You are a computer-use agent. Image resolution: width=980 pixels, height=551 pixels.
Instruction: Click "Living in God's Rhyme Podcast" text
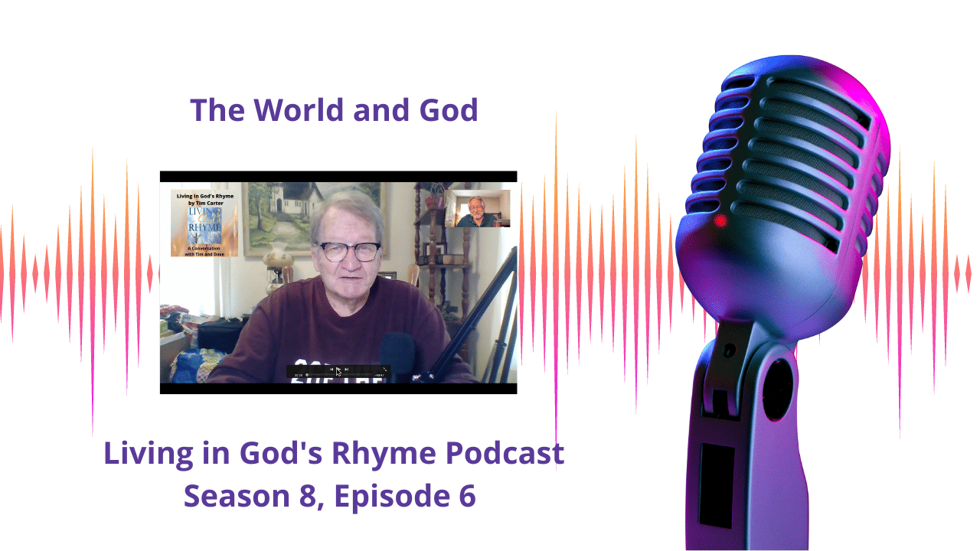(334, 453)
